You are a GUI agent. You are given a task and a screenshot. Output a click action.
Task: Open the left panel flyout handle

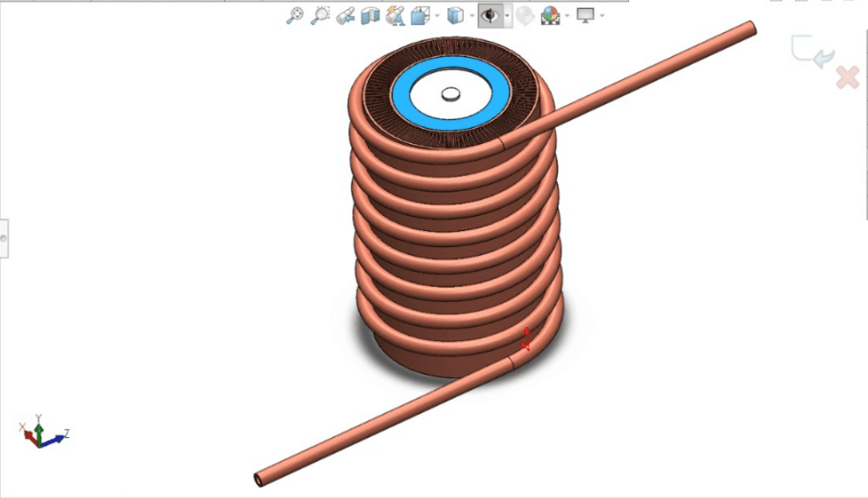click(x=4, y=238)
